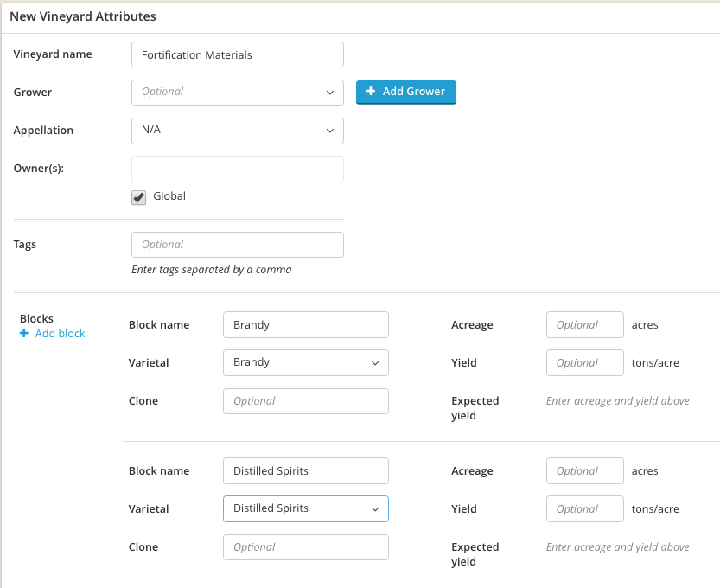Select the Brandy Block name field
Screen dimensions: 720x588
[306, 324]
